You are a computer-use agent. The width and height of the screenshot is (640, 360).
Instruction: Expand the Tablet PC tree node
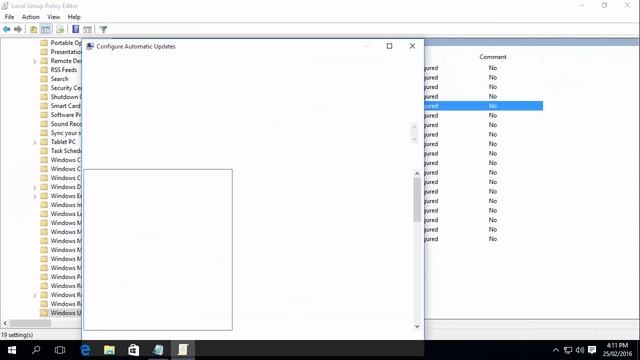click(x=35, y=142)
